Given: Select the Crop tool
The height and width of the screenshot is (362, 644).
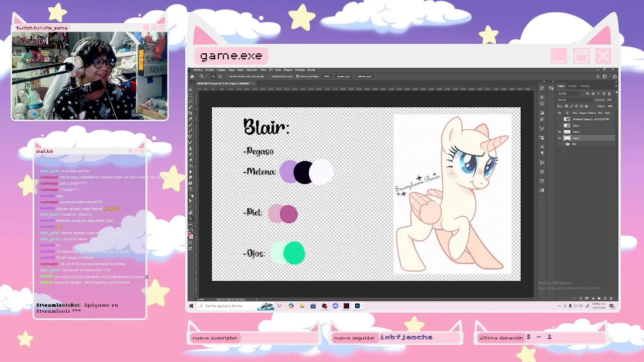Looking at the screenshot, I should [x=190, y=113].
